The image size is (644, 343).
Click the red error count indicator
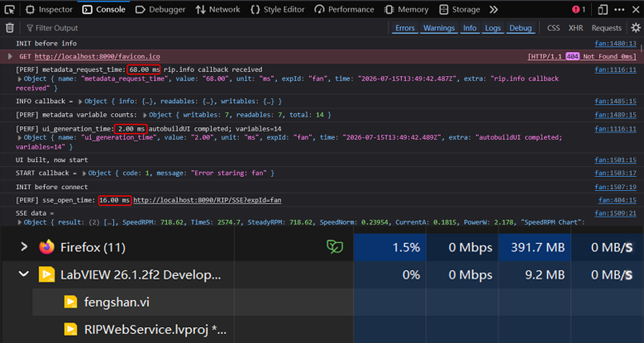tap(578, 10)
